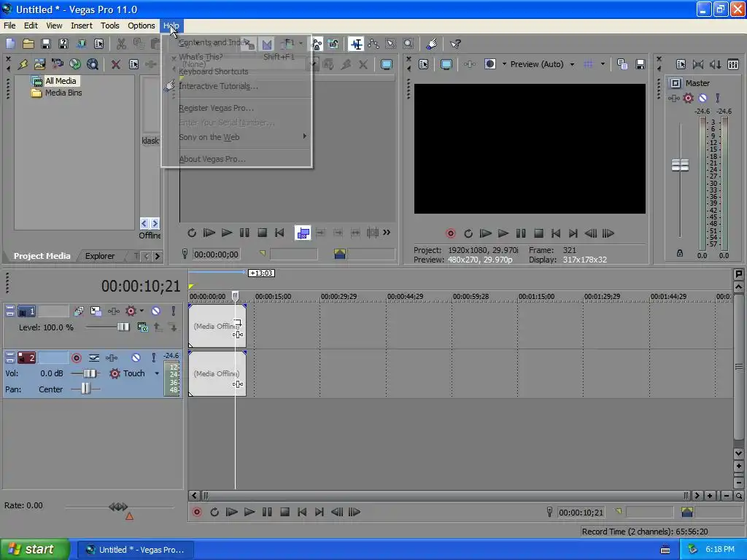
Task: Click the audio track Pan slider handle
Action: tap(85, 389)
